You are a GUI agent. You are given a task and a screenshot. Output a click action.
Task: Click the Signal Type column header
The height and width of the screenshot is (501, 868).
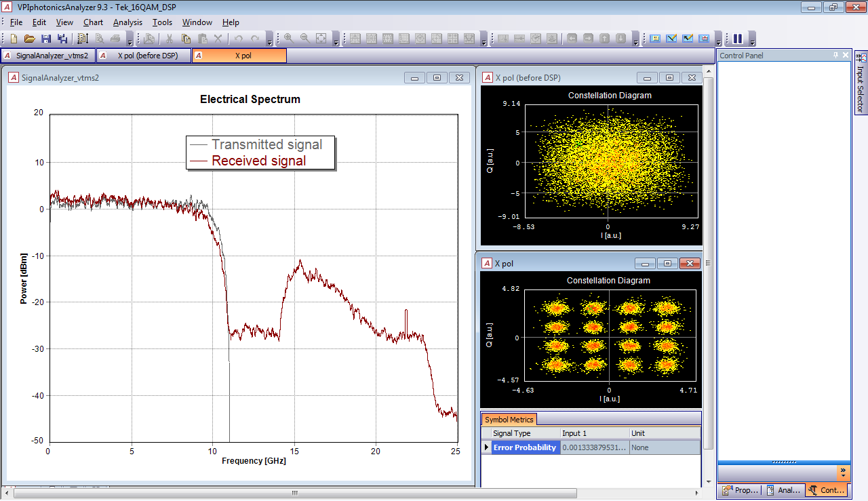(525, 433)
